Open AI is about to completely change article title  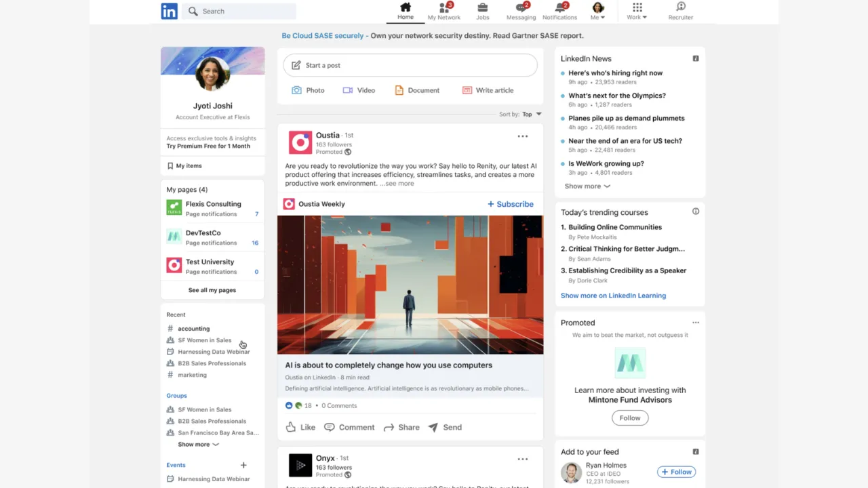(x=389, y=365)
